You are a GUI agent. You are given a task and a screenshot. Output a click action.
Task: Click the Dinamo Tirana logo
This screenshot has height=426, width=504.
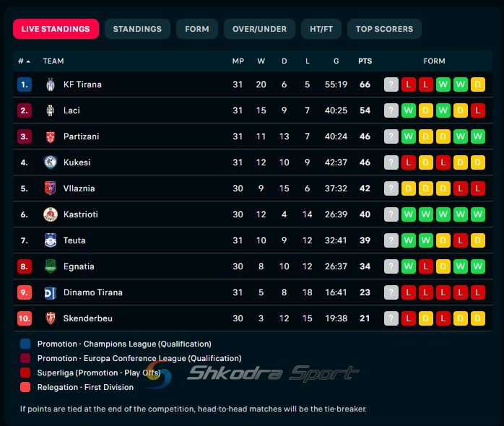pos(51,292)
